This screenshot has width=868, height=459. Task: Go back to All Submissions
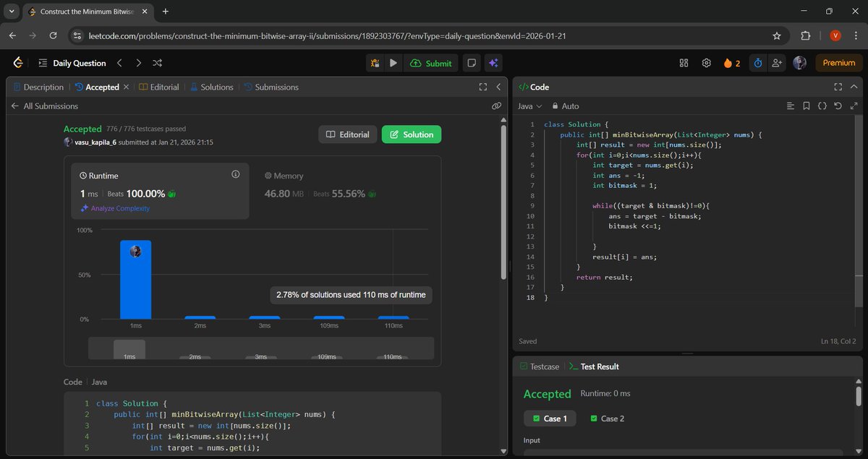coord(44,106)
